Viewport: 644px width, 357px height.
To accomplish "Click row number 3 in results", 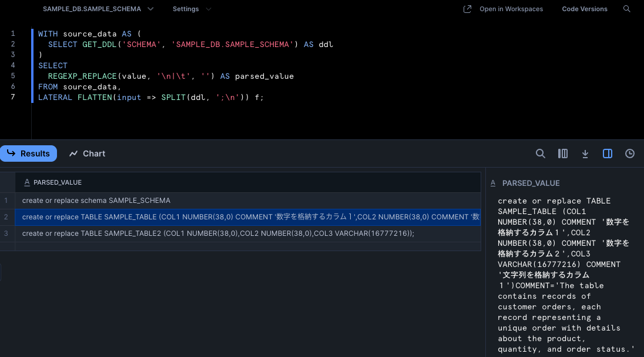I will click(6, 233).
